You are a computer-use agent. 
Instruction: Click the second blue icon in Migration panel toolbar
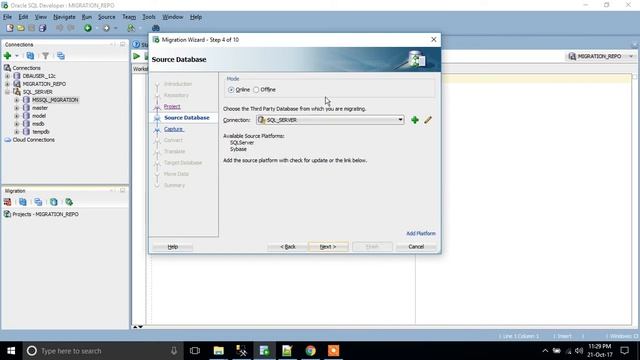23,202
